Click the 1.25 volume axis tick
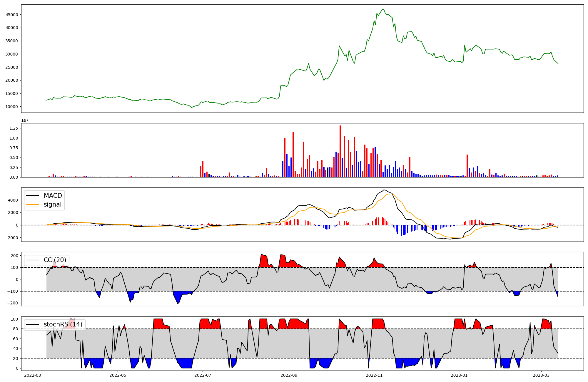 coord(14,128)
